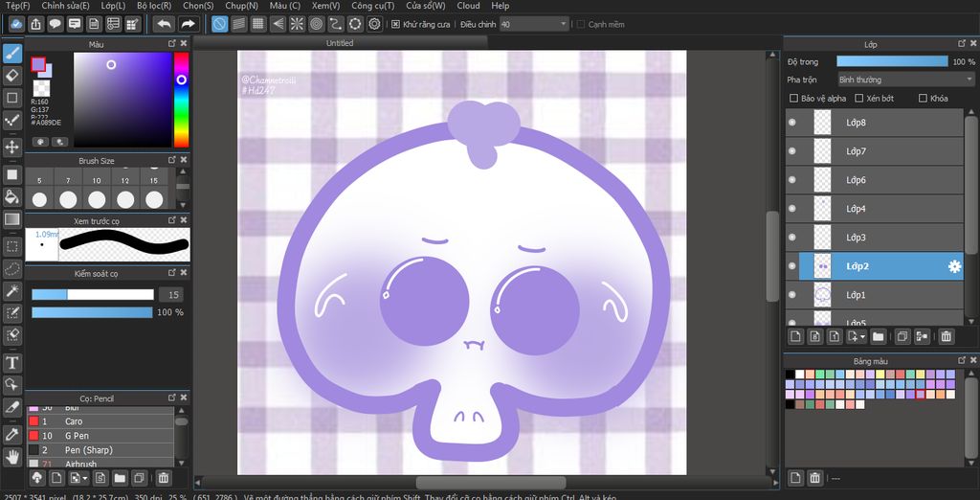This screenshot has width=980, height=500.
Task: Undock the Màu color panel
Action: tap(172, 44)
